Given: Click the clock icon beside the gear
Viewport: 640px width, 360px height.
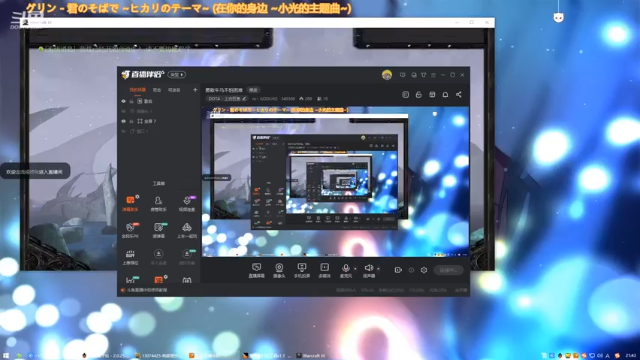Looking at the screenshot, I should pyautogui.click(x=411, y=270).
